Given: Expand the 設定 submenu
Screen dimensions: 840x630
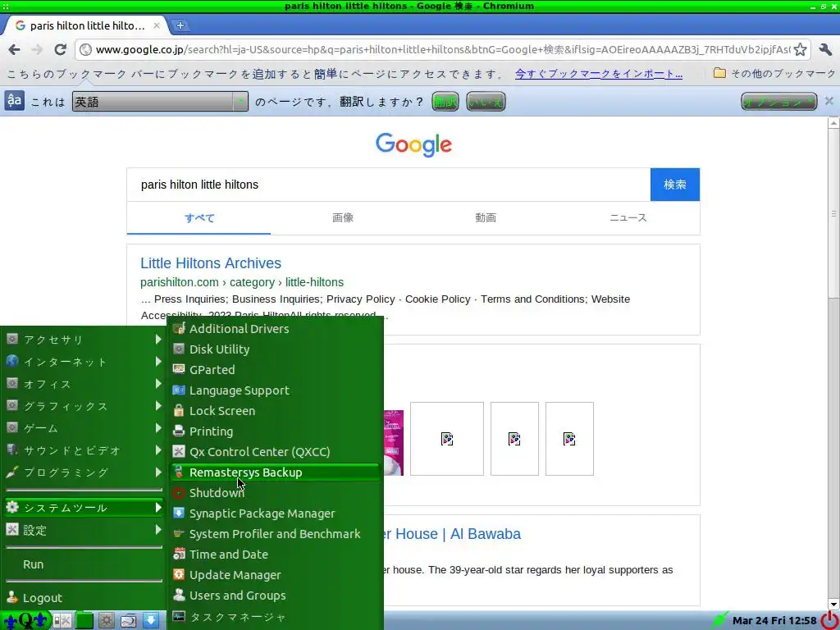Looking at the screenshot, I should 84,531.
